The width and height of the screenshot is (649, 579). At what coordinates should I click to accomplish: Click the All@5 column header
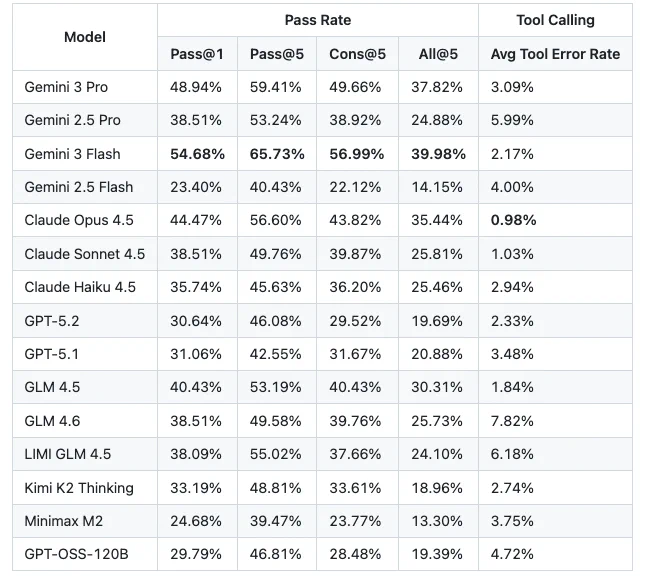[438, 54]
